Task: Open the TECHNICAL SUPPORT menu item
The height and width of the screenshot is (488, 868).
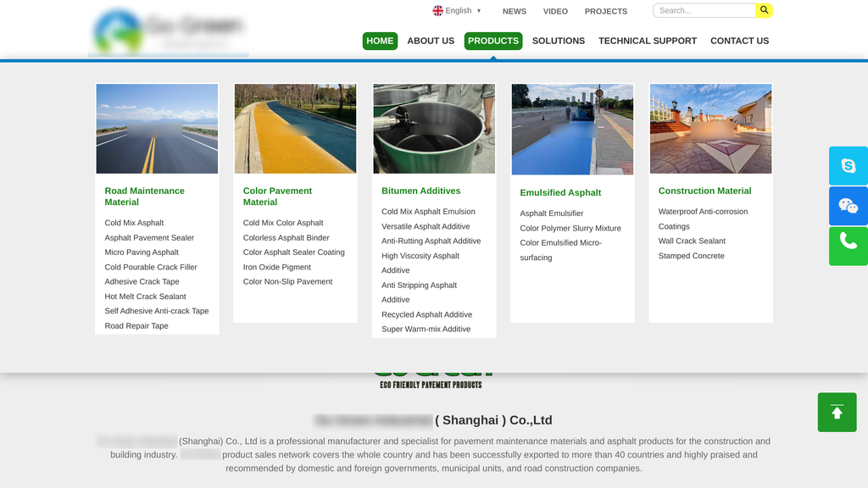Action: point(648,41)
